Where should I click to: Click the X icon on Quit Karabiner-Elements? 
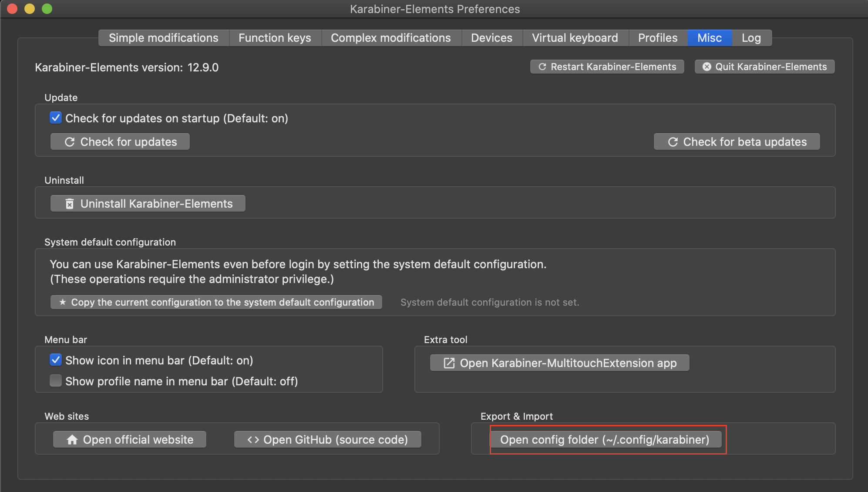[x=707, y=67]
